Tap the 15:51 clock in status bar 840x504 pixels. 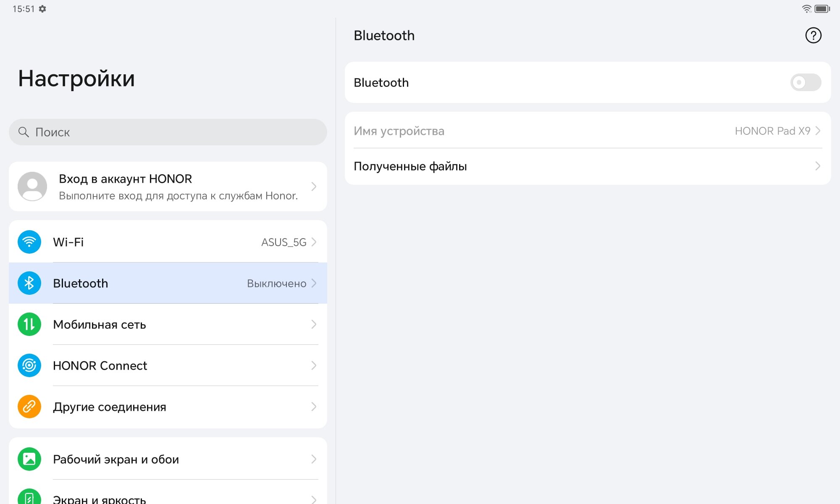[x=24, y=9]
